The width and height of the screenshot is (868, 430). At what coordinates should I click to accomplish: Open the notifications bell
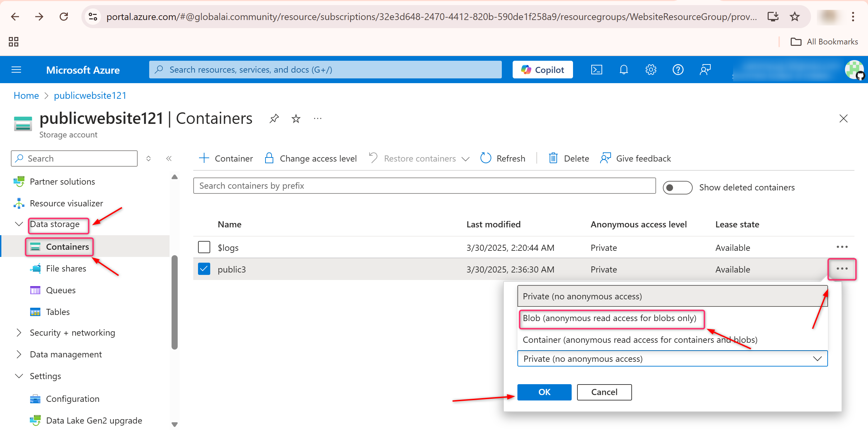click(624, 70)
